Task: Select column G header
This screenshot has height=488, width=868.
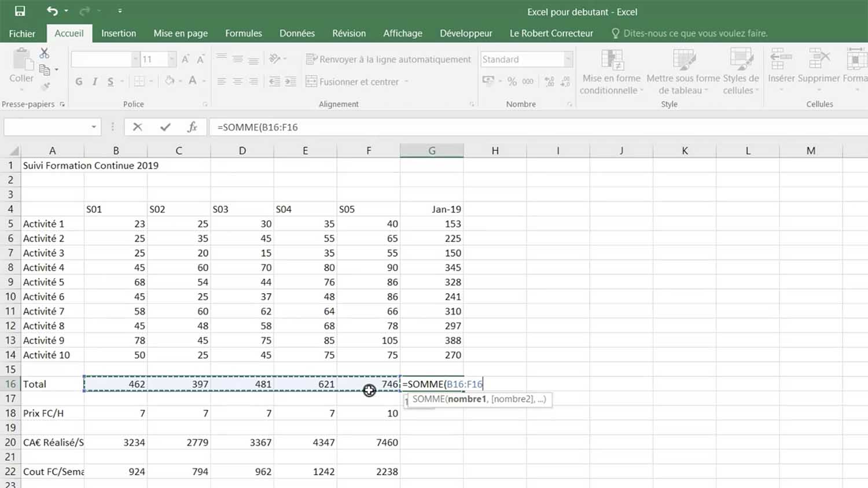Action: click(432, 151)
